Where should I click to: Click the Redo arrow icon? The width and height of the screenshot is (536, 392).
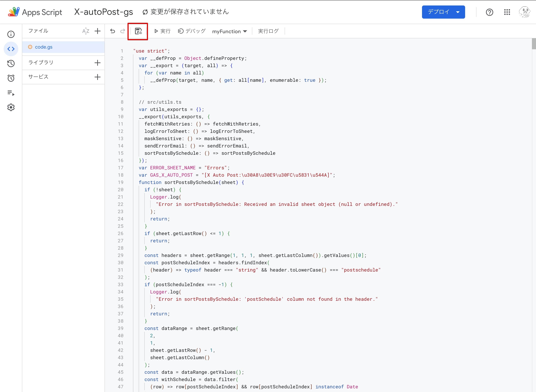pyautogui.click(x=123, y=31)
